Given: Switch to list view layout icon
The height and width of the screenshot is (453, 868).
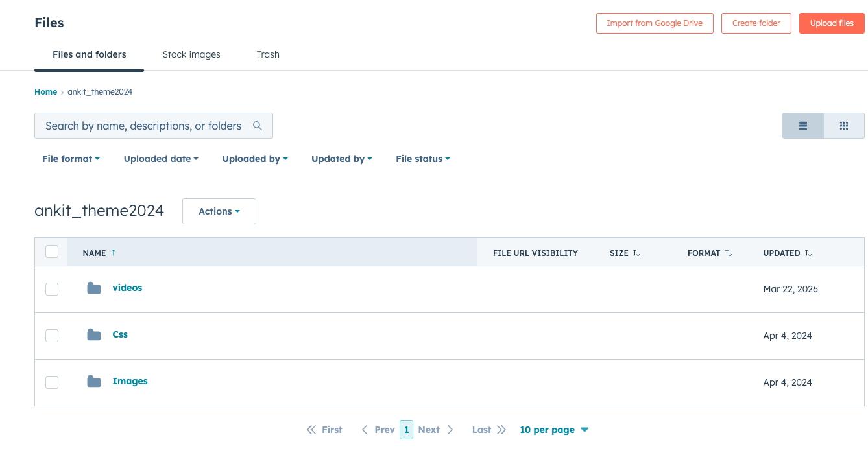Looking at the screenshot, I should [802, 126].
